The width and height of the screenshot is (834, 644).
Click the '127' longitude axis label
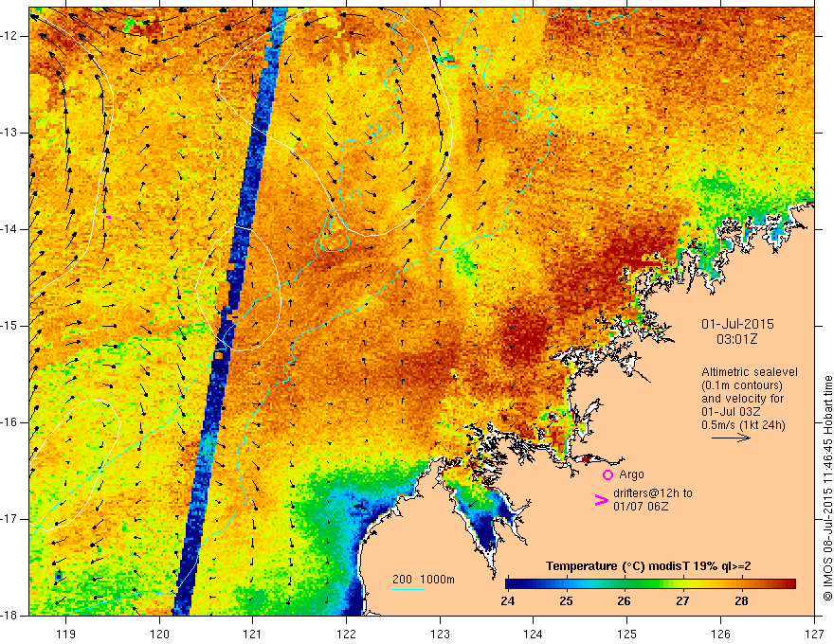[814, 634]
